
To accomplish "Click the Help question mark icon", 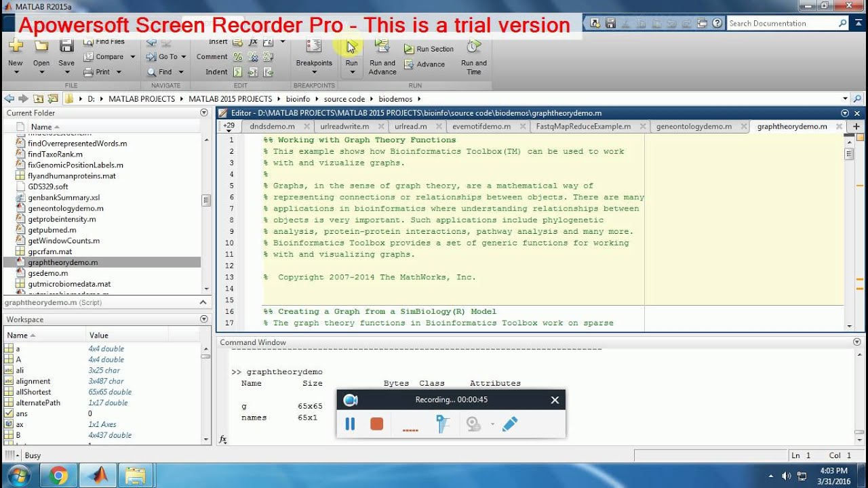I will point(717,23).
